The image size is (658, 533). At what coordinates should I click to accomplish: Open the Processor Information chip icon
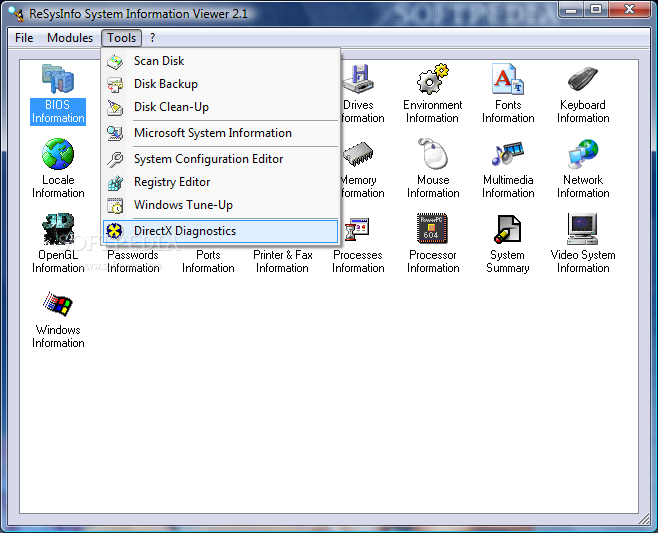click(x=432, y=229)
